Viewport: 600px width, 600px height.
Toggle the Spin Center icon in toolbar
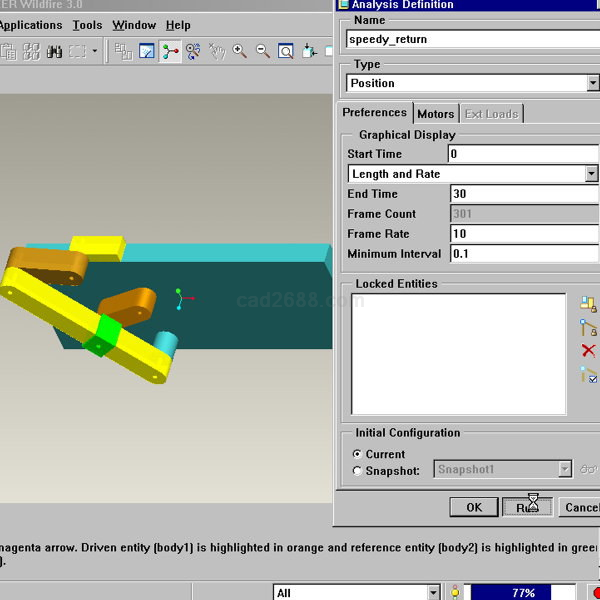[x=171, y=51]
